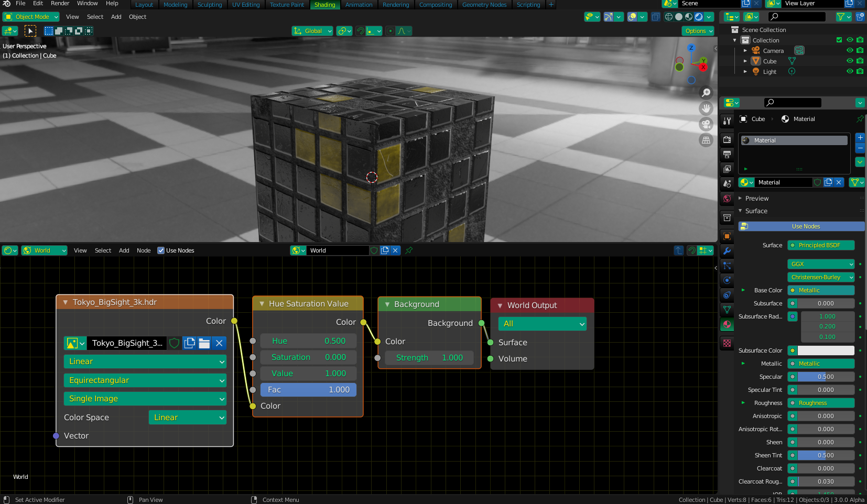Open the Tool properties tab

(x=727, y=121)
